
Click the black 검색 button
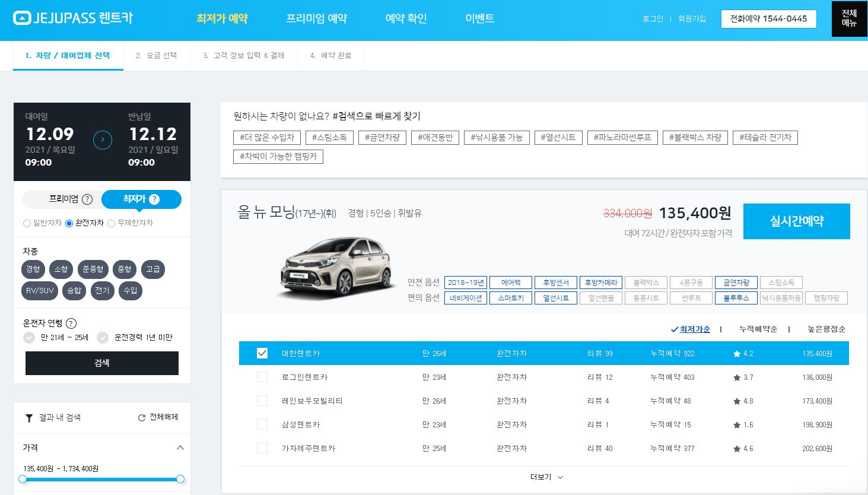tap(102, 363)
